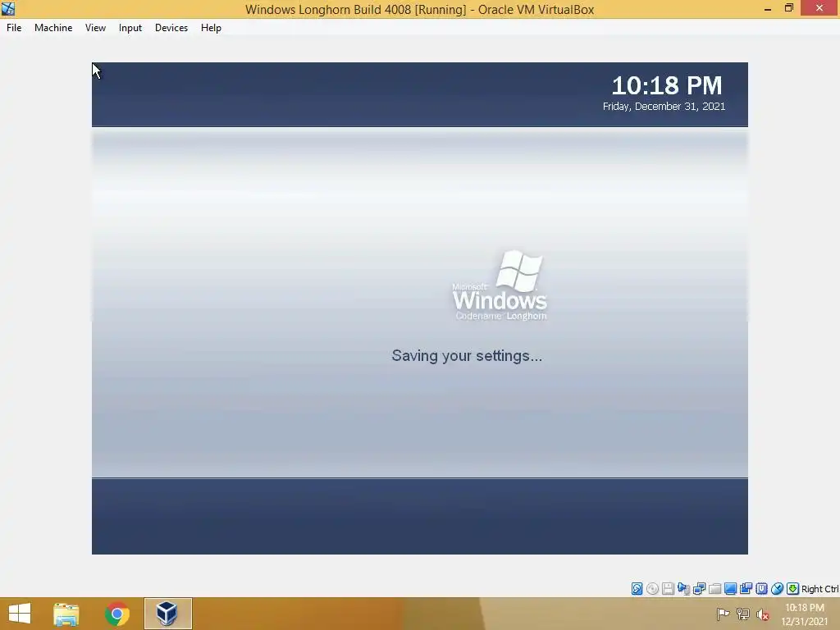Viewport: 840px width, 630px height.
Task: Click the network tray icon
Action: pyautogui.click(x=743, y=614)
